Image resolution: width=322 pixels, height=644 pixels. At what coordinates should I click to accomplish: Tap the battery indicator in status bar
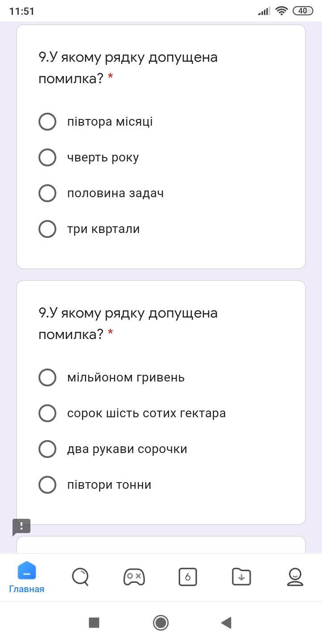(303, 11)
